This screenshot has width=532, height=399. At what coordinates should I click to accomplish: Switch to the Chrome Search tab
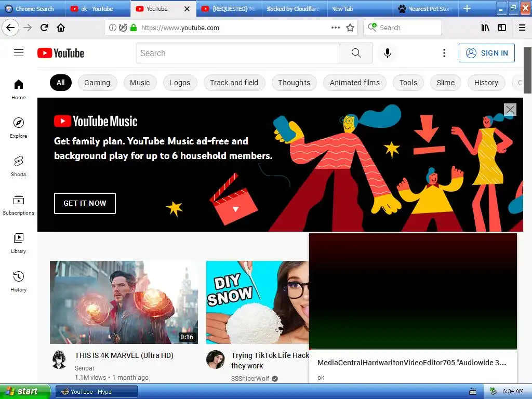33,8
